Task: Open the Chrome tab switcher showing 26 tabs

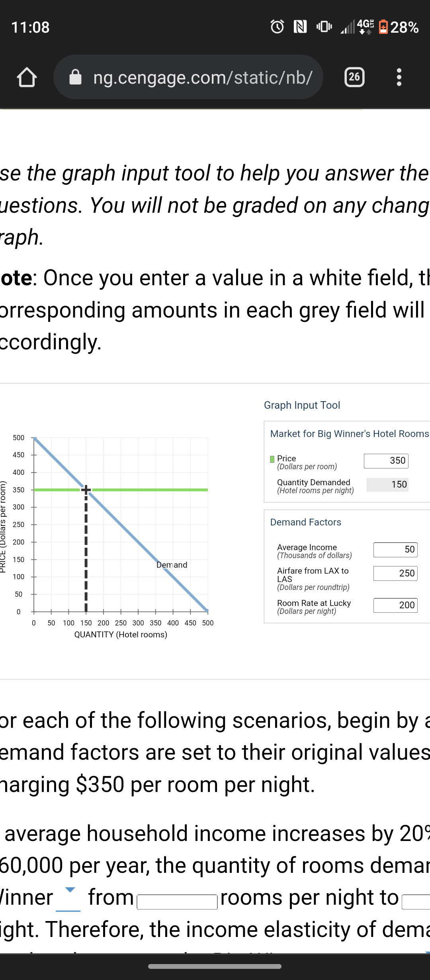Action: (354, 77)
